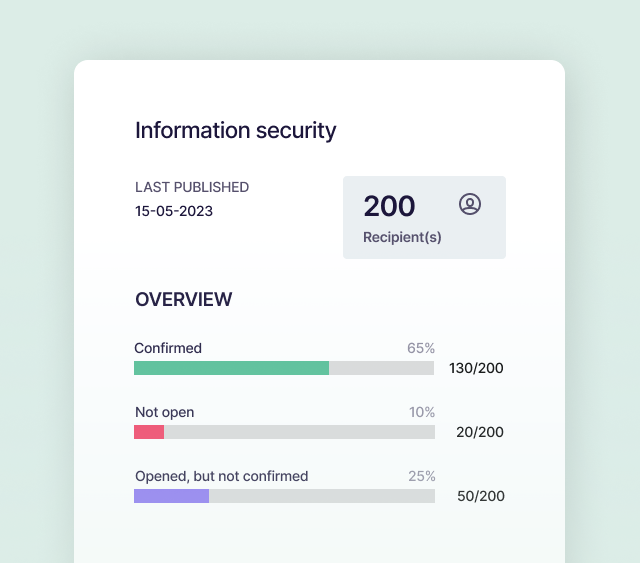This screenshot has height=563, width=640.
Task: Click the 50/200 opened count
Action: tap(480, 496)
